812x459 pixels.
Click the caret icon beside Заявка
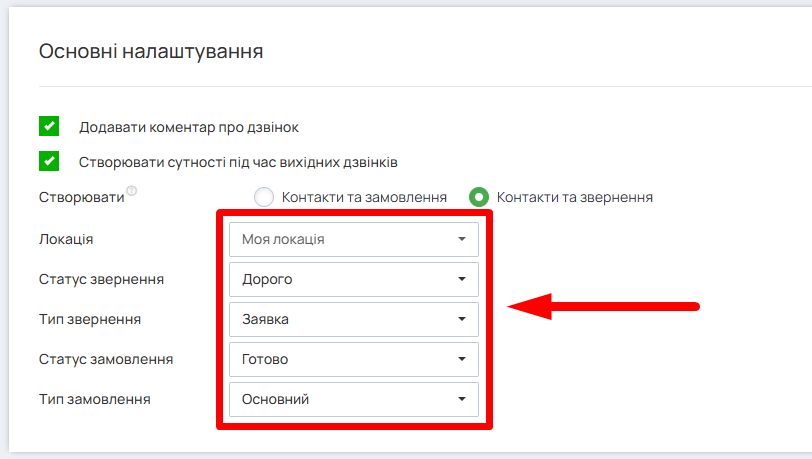(x=461, y=320)
